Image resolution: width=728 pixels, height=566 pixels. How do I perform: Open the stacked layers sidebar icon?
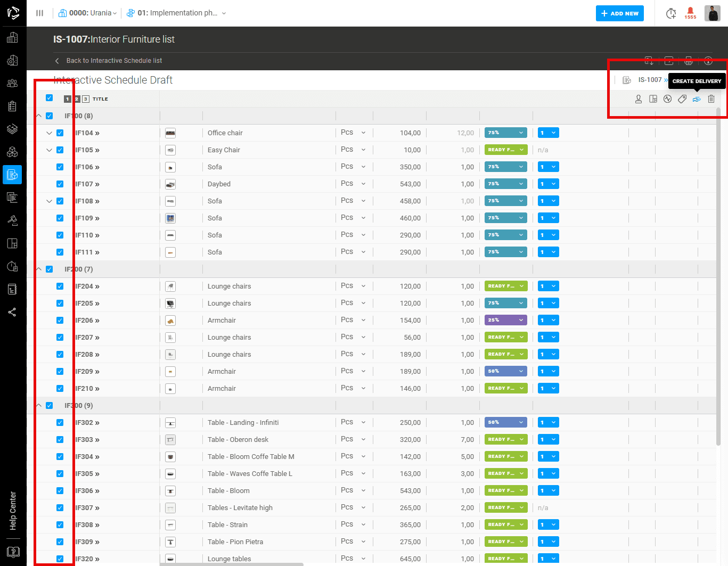(12, 129)
